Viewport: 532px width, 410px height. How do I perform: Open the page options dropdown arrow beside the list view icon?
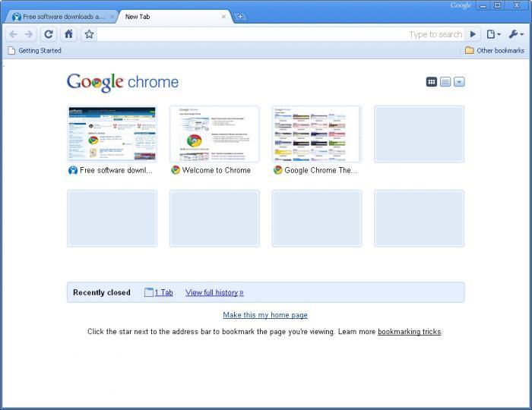(x=459, y=82)
